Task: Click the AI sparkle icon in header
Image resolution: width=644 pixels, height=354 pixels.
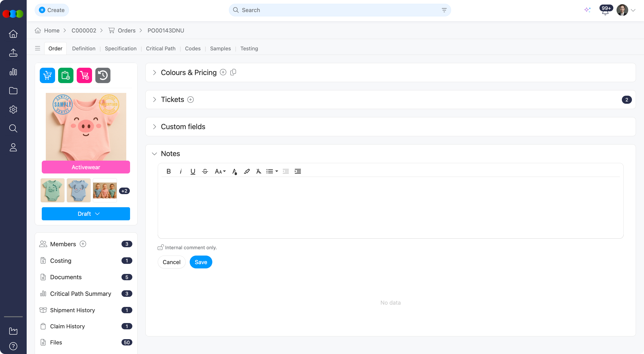Action: click(587, 10)
